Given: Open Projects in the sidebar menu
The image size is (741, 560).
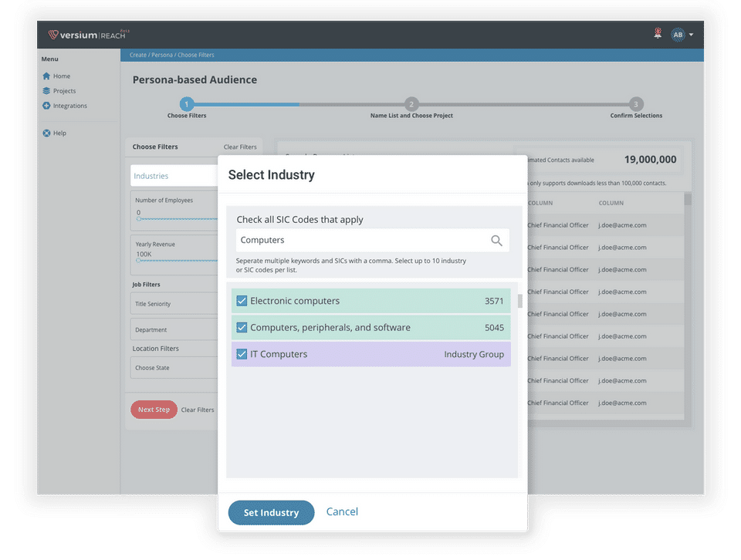Looking at the screenshot, I should click(64, 91).
